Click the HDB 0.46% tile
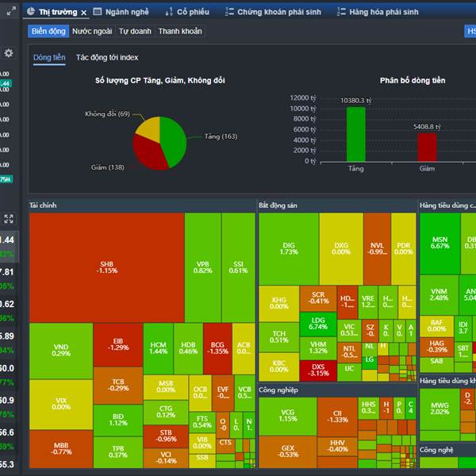The image size is (476, 476). coord(188,348)
